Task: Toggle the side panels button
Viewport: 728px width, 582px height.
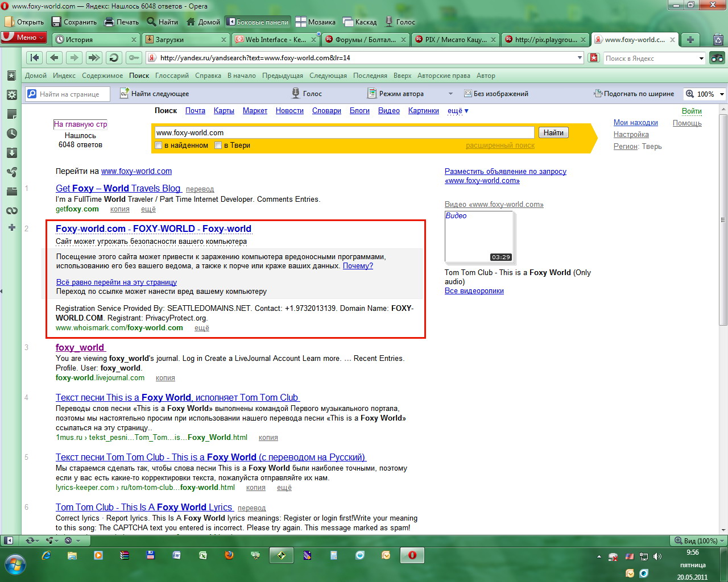Action: click(258, 22)
